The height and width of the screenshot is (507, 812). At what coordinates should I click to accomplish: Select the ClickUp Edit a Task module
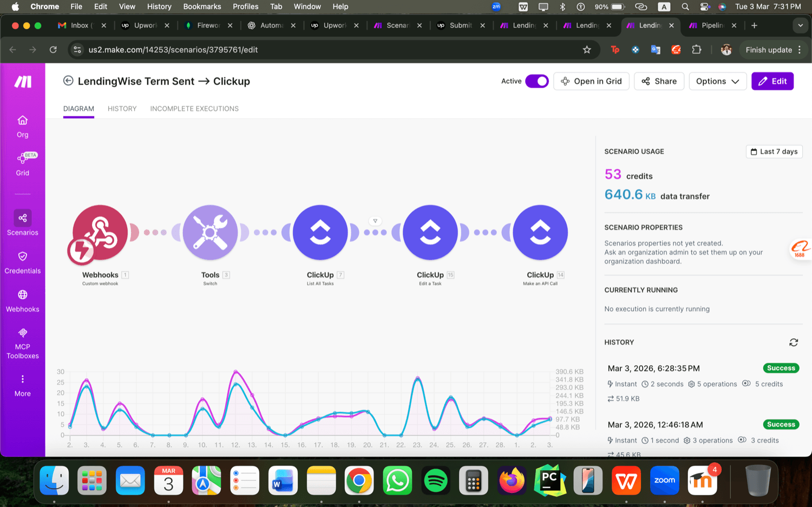point(430,233)
